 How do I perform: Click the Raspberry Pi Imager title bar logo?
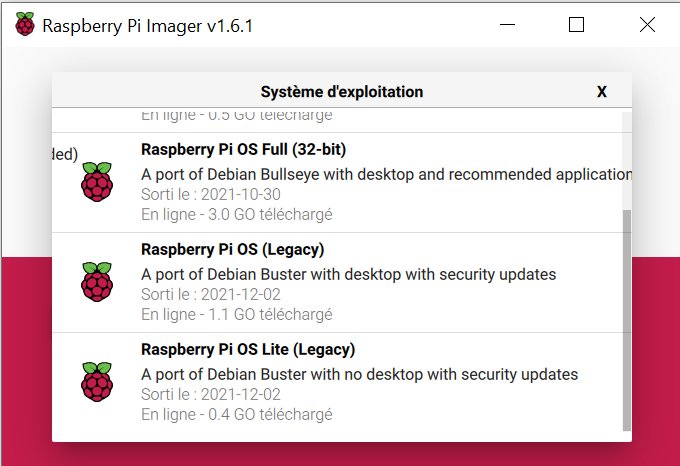(25, 24)
